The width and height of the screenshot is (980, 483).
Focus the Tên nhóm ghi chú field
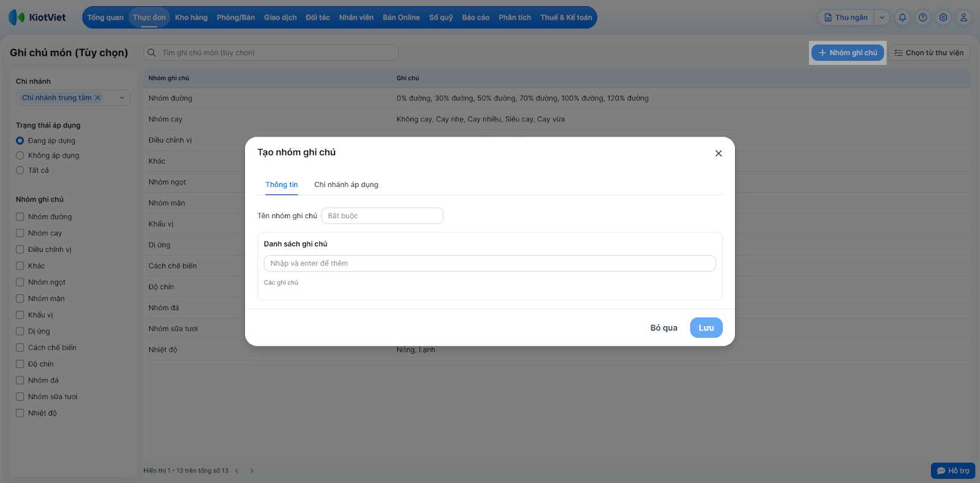[x=382, y=216]
